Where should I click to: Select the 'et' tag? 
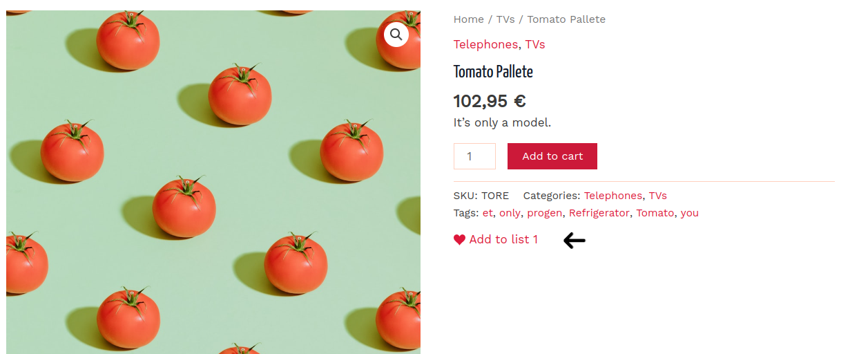pos(488,213)
